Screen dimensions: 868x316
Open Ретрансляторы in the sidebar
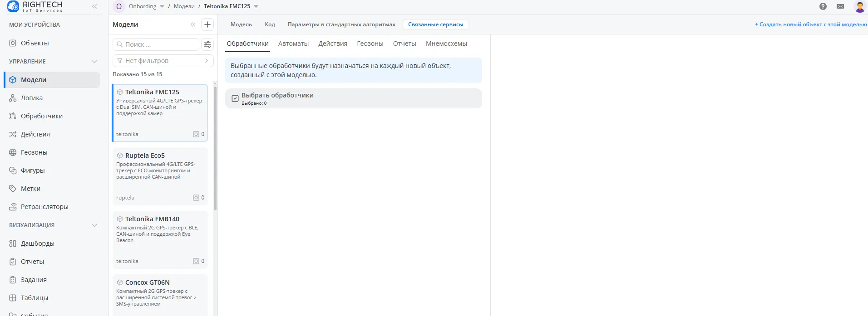(x=44, y=207)
